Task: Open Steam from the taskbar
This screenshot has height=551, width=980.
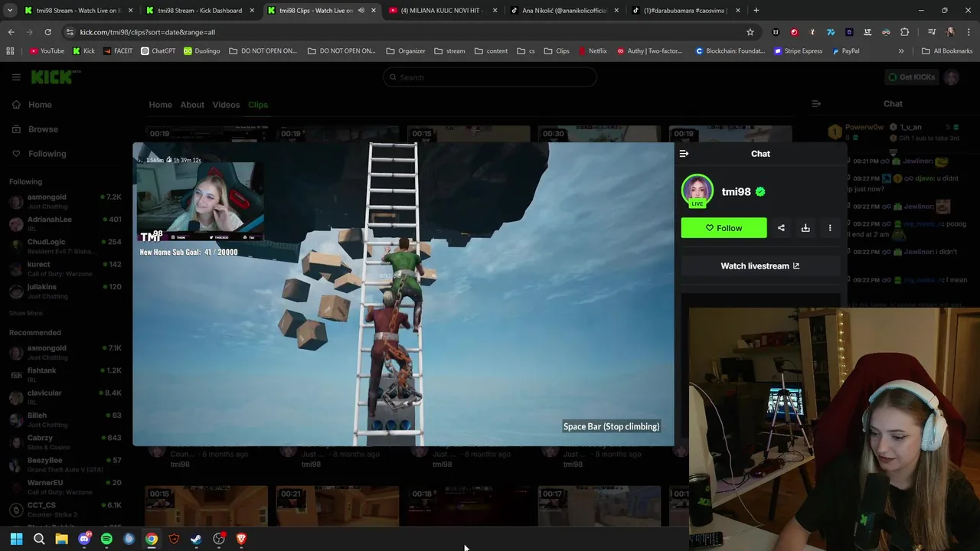Action: pyautogui.click(x=196, y=540)
